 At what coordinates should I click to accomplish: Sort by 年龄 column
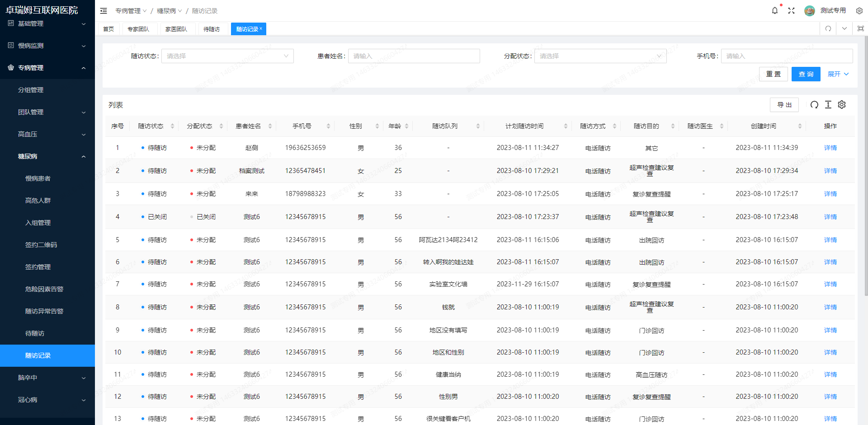point(406,126)
